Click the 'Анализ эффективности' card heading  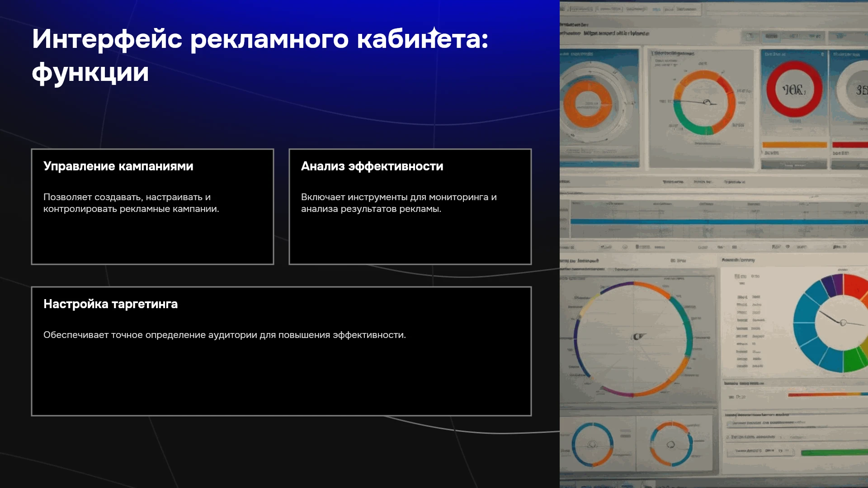click(372, 166)
